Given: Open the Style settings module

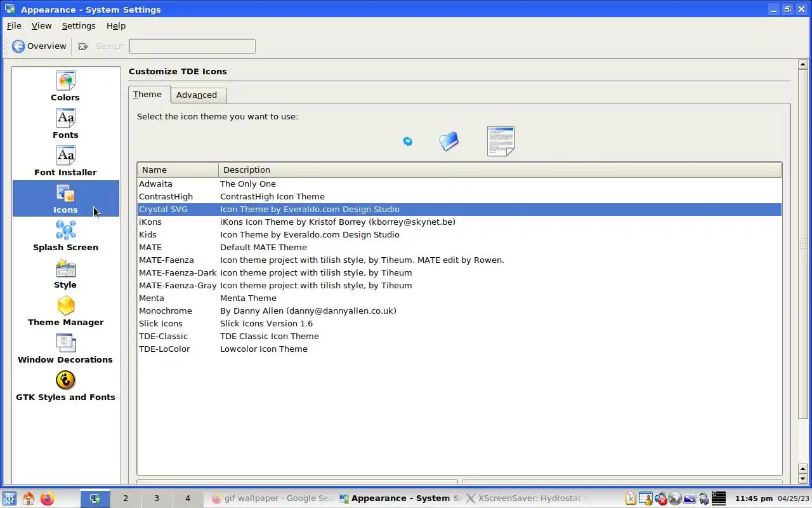Looking at the screenshot, I should tap(65, 274).
